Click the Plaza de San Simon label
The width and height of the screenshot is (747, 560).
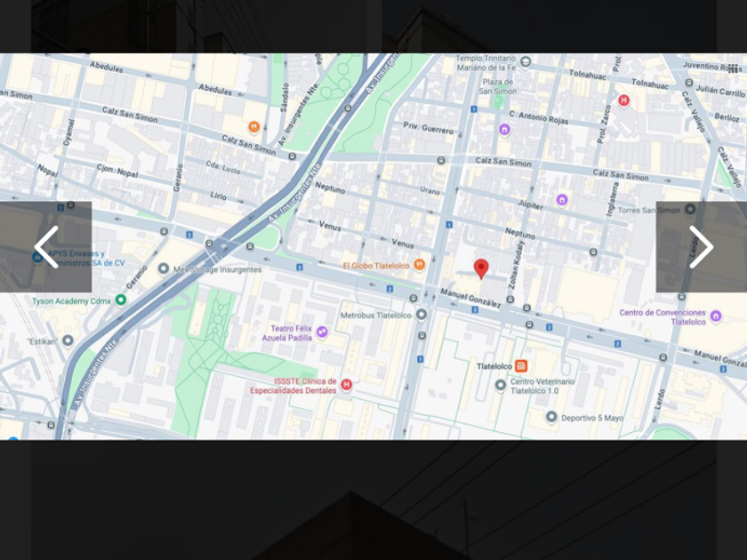tap(498, 86)
